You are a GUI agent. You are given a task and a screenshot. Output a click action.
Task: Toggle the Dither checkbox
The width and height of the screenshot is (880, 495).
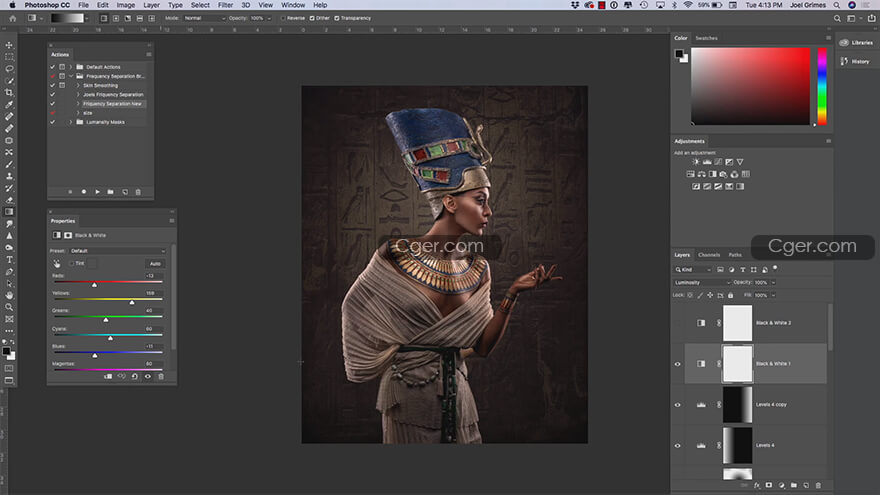[x=312, y=18]
